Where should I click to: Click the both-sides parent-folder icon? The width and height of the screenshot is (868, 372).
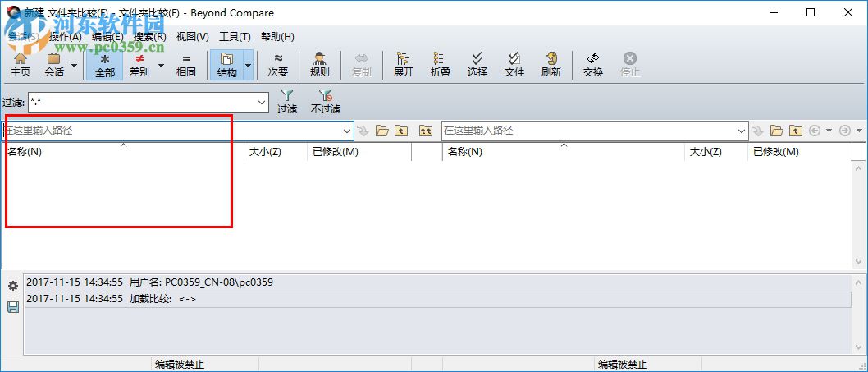point(425,131)
